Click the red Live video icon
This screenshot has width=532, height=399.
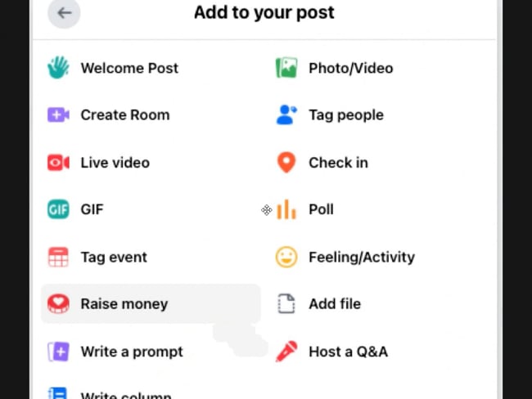[58, 163]
